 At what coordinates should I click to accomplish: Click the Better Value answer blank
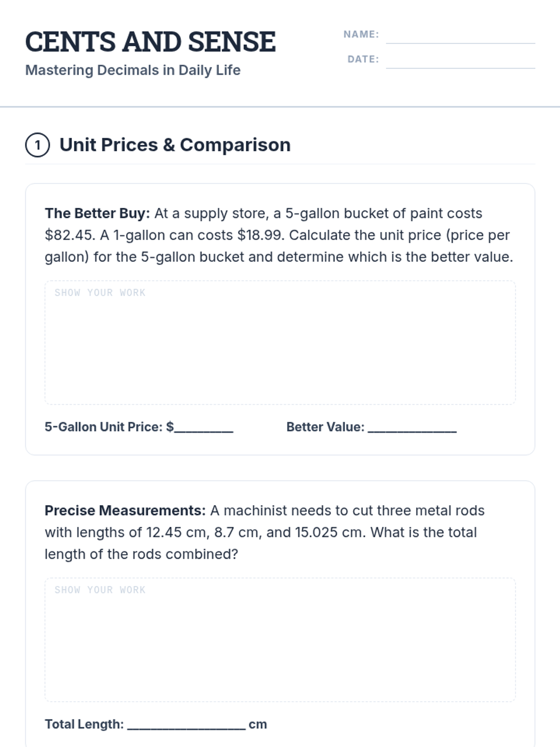tap(412, 428)
